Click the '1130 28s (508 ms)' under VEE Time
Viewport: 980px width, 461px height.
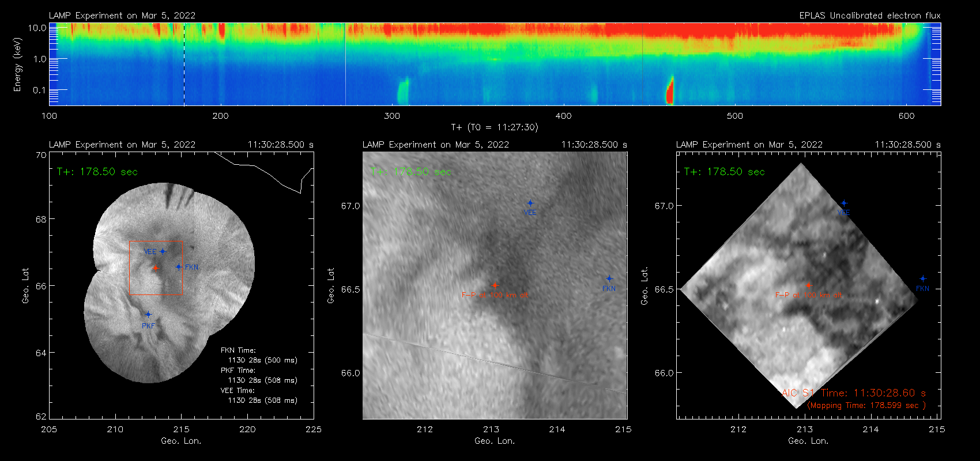point(263,400)
